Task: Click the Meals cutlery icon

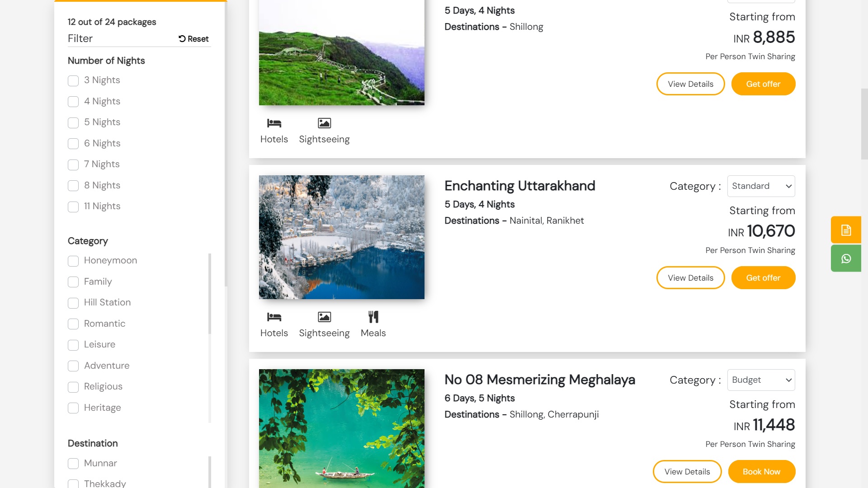Action: coord(373,317)
